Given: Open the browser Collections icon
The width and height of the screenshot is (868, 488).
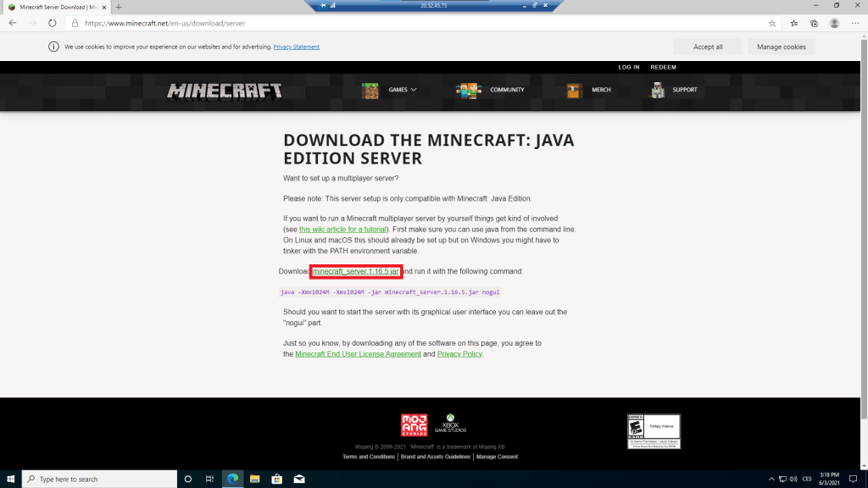Looking at the screenshot, I should point(814,24).
